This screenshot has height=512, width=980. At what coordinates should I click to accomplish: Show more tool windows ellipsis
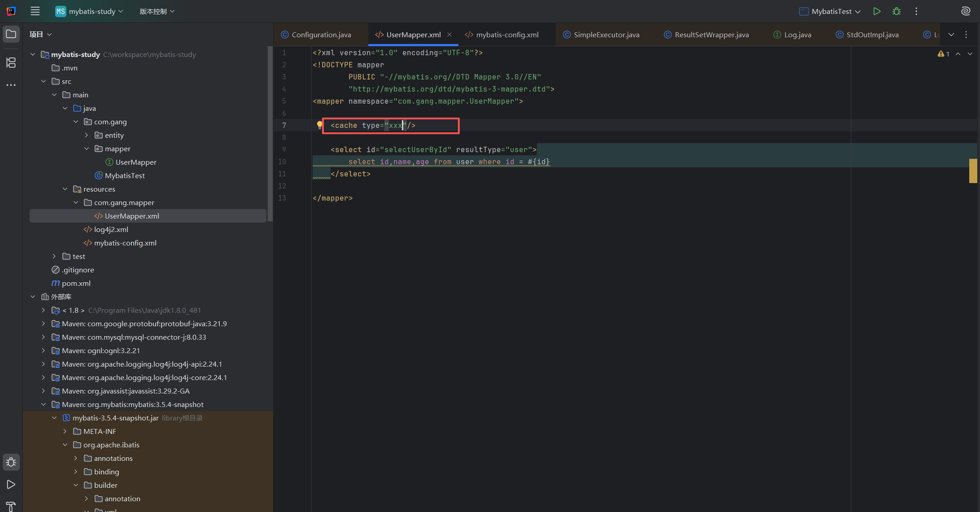[11, 85]
